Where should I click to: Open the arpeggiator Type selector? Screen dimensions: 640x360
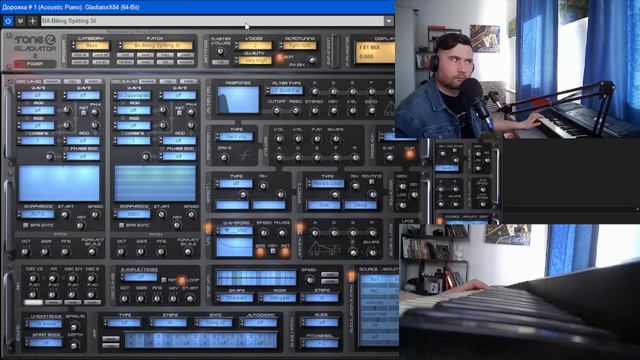click(x=124, y=323)
